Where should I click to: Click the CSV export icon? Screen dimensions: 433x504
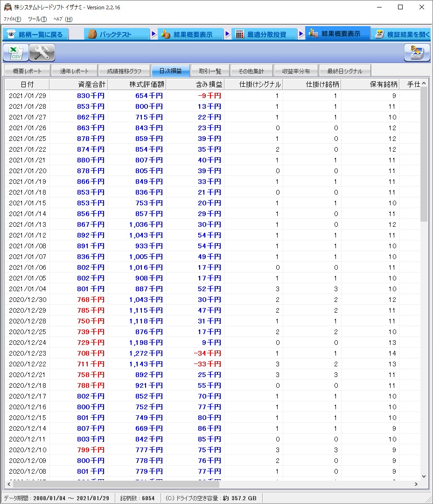click(x=16, y=53)
